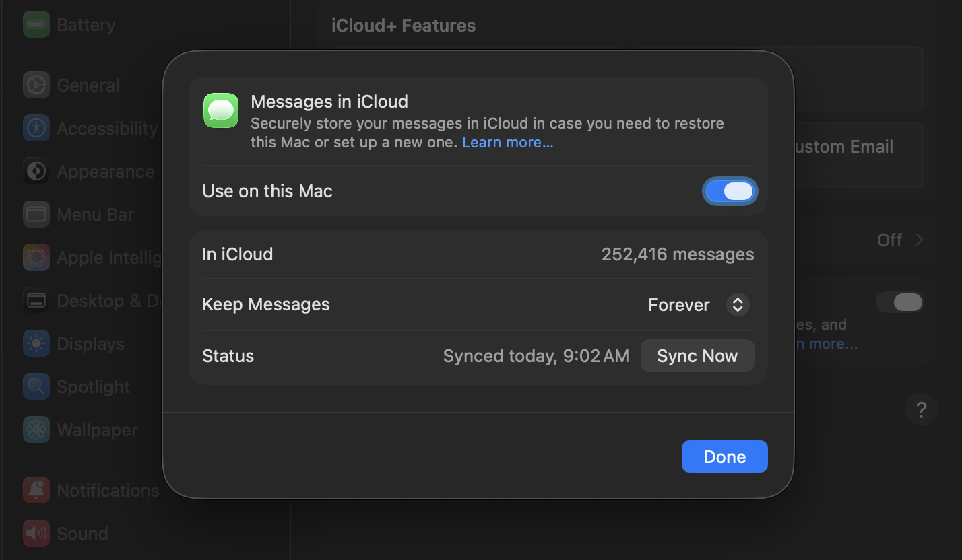Open Appearance icon in sidebar
This screenshot has height=560, width=962.
coord(36,172)
